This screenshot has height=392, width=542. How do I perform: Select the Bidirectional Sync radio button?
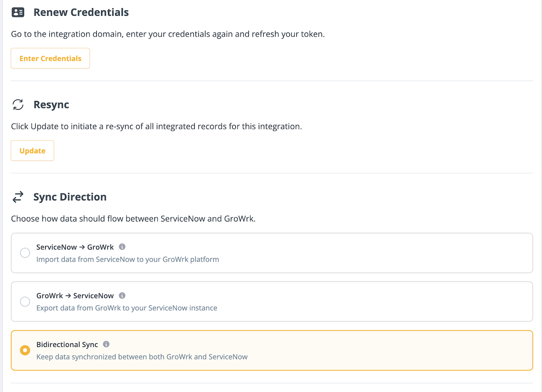tap(25, 350)
